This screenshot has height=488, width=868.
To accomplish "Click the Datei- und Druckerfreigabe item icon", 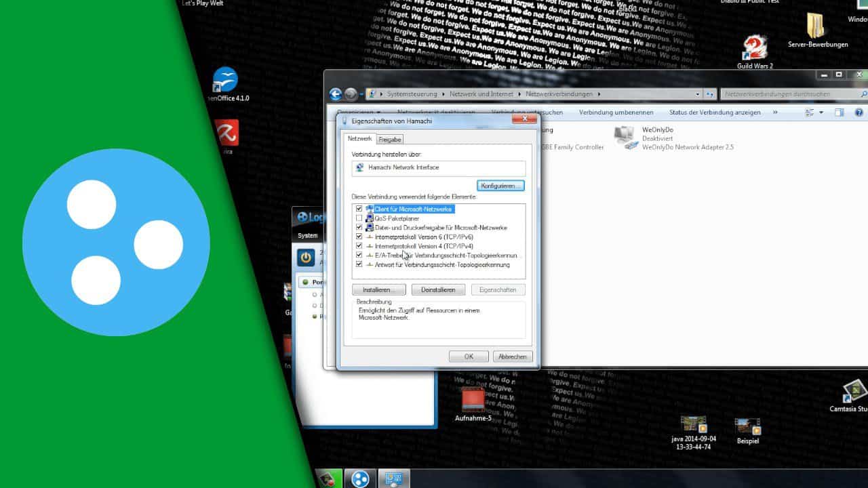I will (370, 228).
